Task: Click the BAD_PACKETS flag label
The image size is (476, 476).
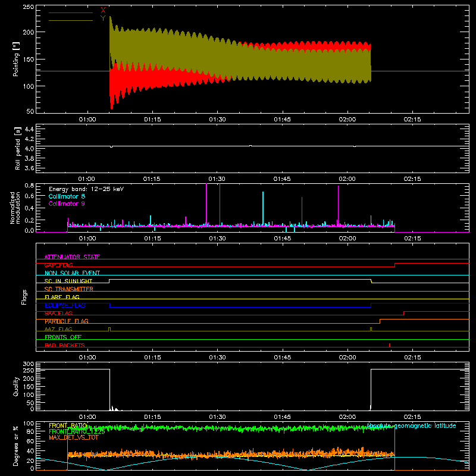Action: click(65, 345)
